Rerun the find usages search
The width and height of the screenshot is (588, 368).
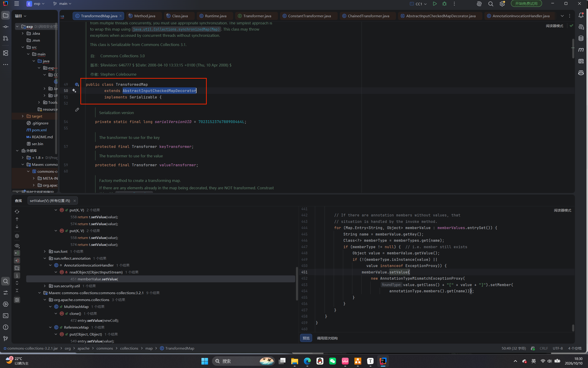click(17, 212)
